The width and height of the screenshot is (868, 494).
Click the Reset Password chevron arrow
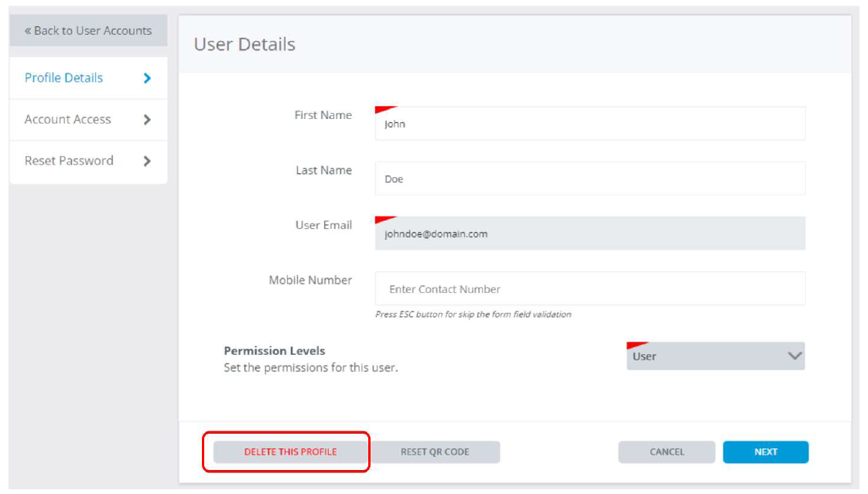coord(147,161)
